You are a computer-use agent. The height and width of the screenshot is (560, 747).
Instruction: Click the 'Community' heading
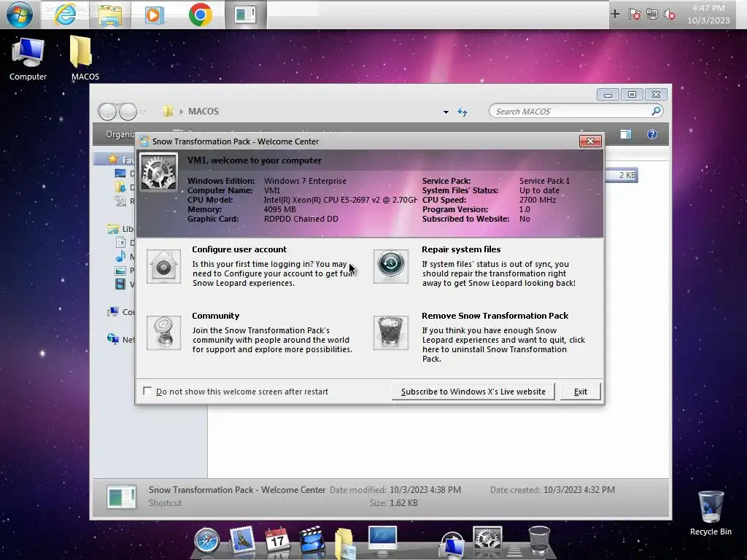click(215, 316)
